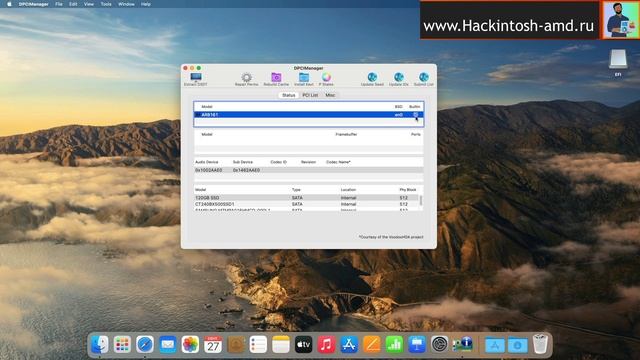Image resolution: width=640 pixels, height=360 pixels.
Task: Open Keynote from the Dock
Action: coord(417,345)
